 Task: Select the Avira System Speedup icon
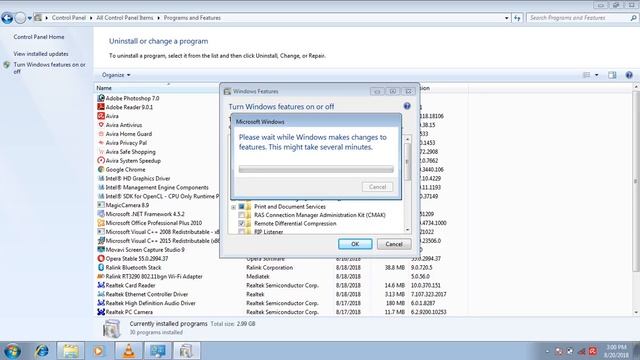tap(101, 160)
